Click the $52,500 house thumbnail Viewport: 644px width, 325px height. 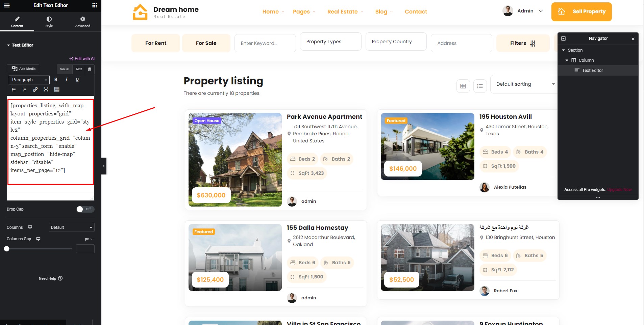point(427,258)
